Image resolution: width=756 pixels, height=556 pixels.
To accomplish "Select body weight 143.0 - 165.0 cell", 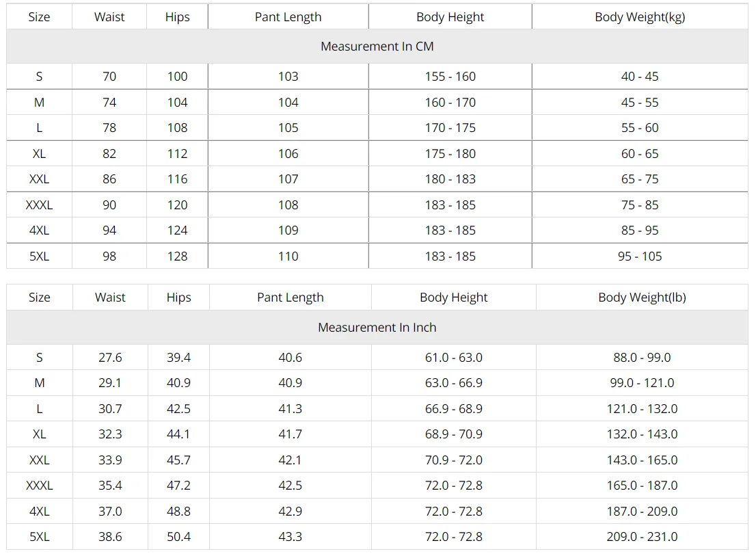I will point(643,460).
